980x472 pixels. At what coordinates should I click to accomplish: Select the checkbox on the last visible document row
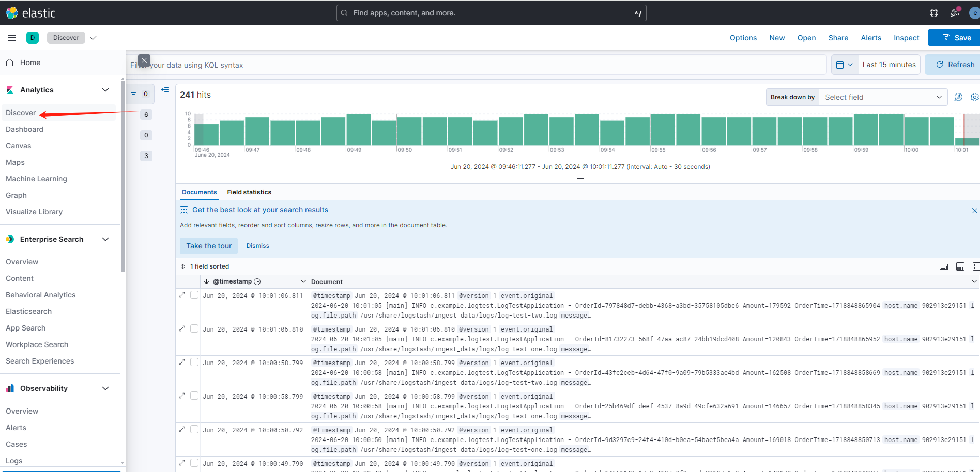194,463
